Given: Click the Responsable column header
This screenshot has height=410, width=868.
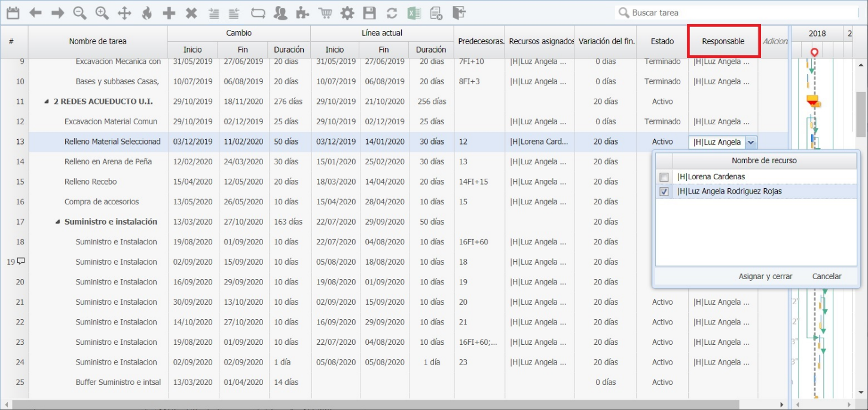Looking at the screenshot, I should point(723,41).
